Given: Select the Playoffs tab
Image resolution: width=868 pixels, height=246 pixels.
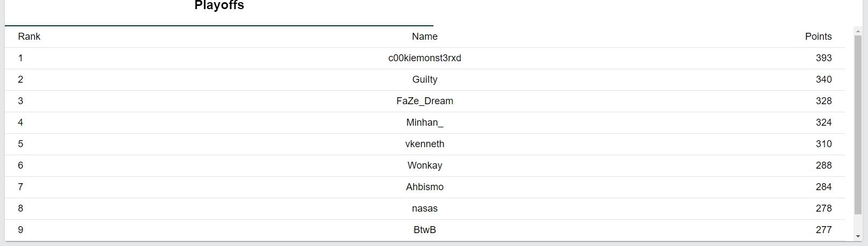Looking at the screenshot, I should click(219, 6).
